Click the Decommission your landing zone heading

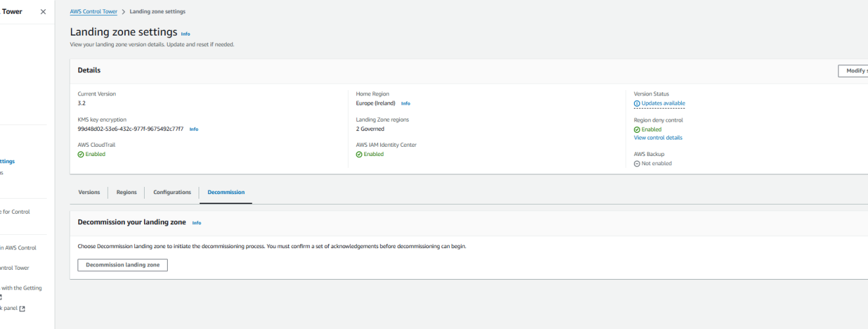pyautogui.click(x=132, y=222)
